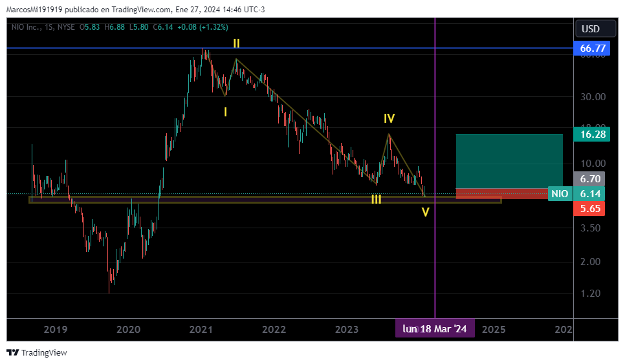Click the yellow wave label III
625x364 pixels.
[x=377, y=200]
